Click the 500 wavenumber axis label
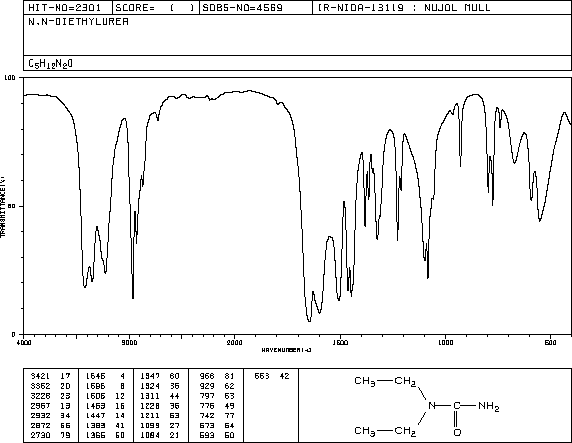Image resolution: width=572 pixels, height=443 pixels. (550, 342)
